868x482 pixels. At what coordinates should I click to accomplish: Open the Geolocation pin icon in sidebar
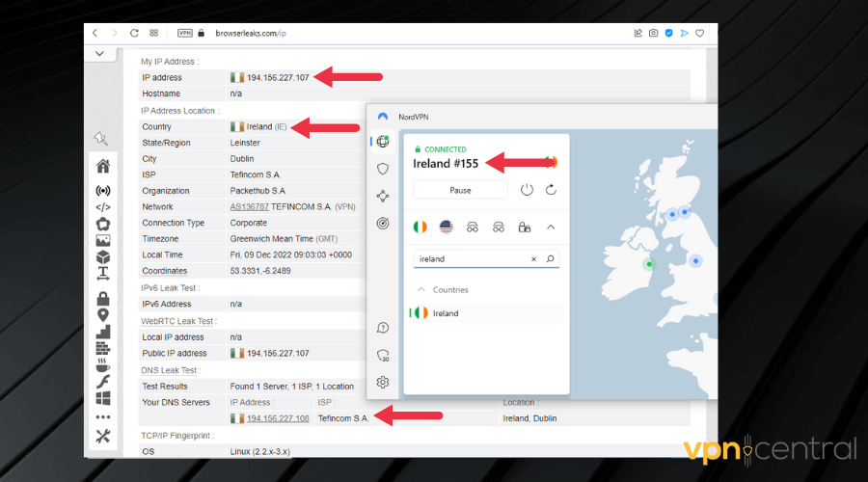pos(103,315)
